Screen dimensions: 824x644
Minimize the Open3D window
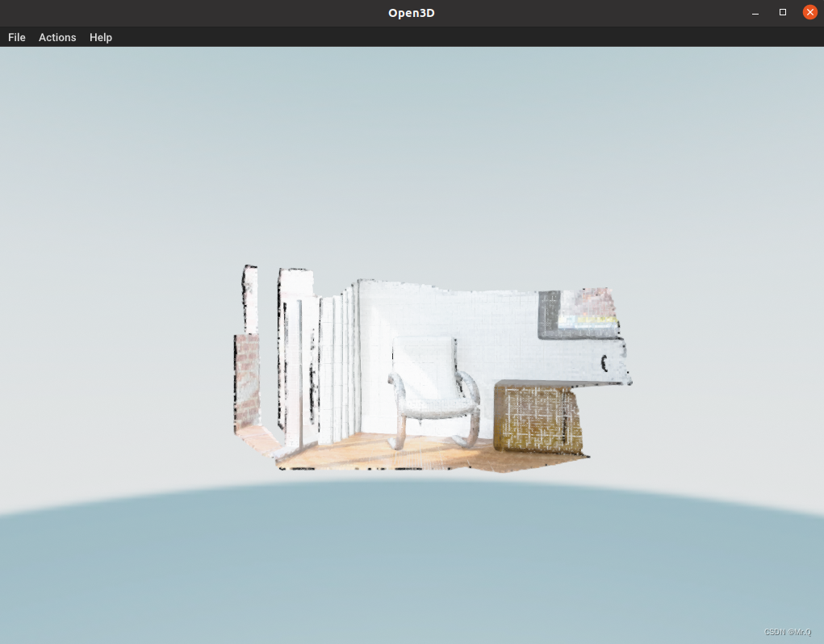click(755, 12)
